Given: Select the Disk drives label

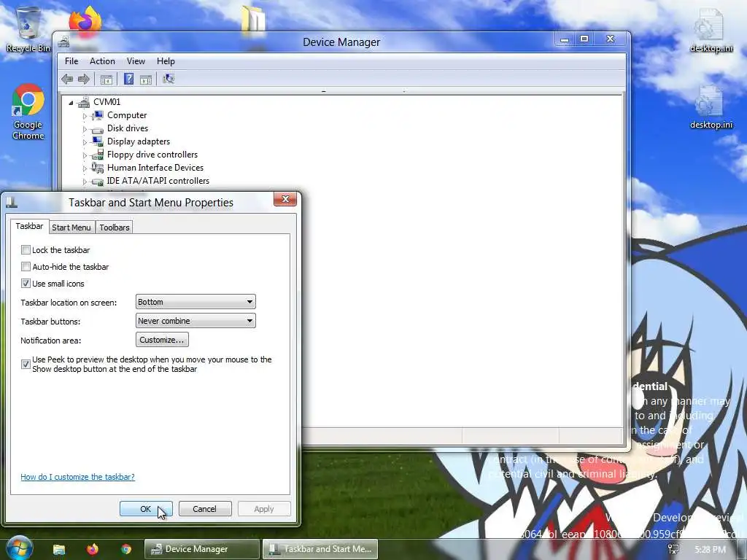Looking at the screenshot, I should coord(128,128).
